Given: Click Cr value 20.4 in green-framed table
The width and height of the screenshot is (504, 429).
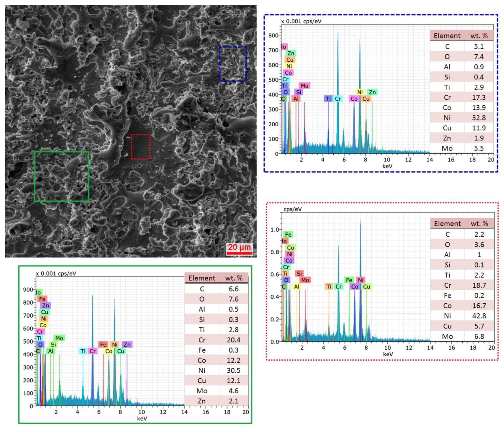Looking at the screenshot, I should [233, 340].
